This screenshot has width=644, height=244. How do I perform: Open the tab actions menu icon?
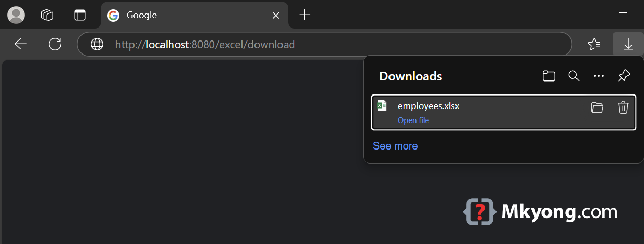pos(80,15)
